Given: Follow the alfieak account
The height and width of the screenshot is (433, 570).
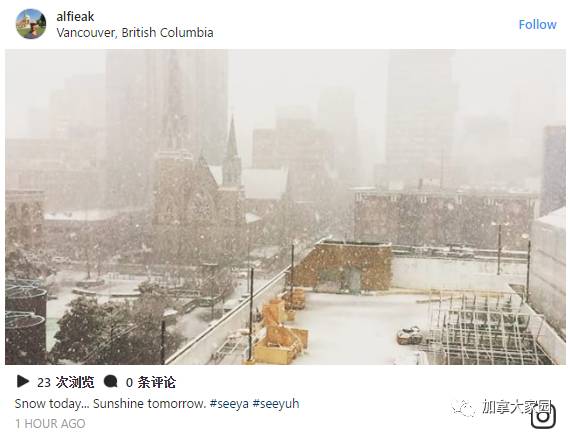Looking at the screenshot, I should pos(537,24).
